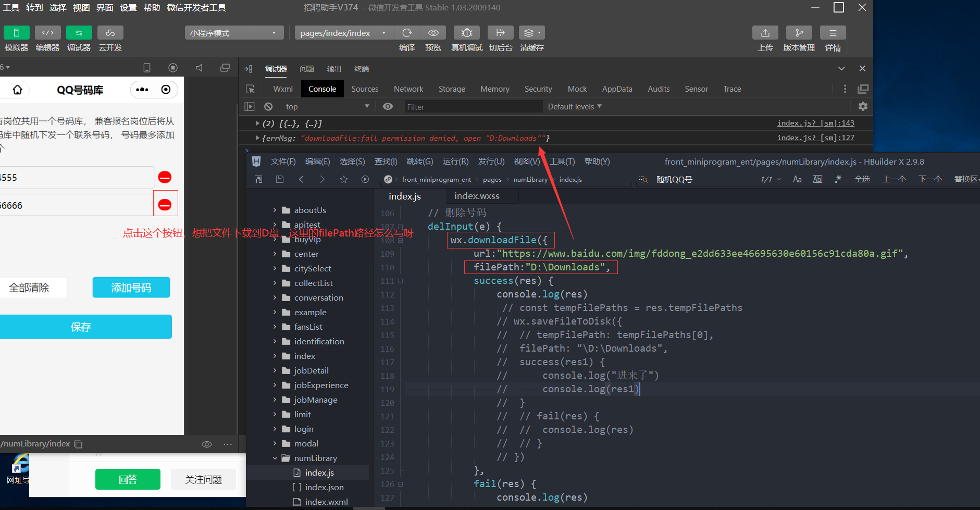980x510 pixels.
Task: Click the green 回答 answer button
Action: click(x=128, y=479)
